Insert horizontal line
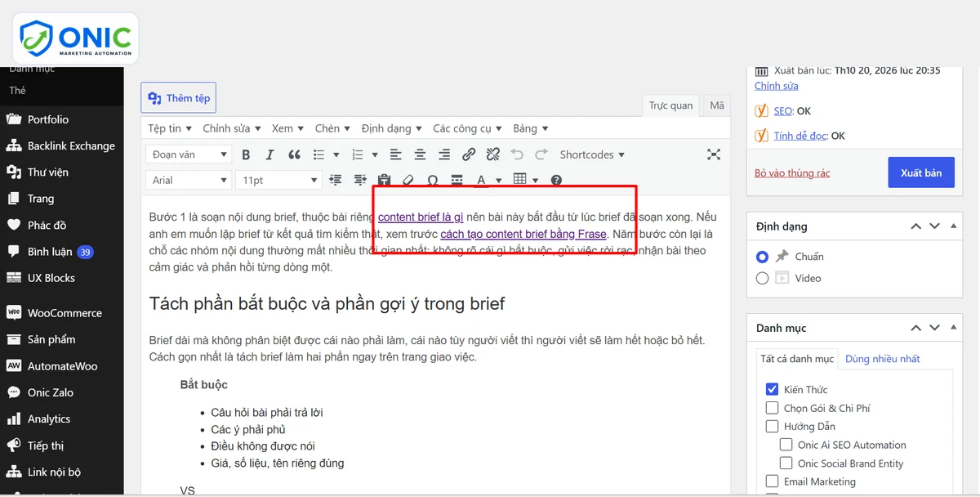980x497 pixels. click(x=457, y=180)
